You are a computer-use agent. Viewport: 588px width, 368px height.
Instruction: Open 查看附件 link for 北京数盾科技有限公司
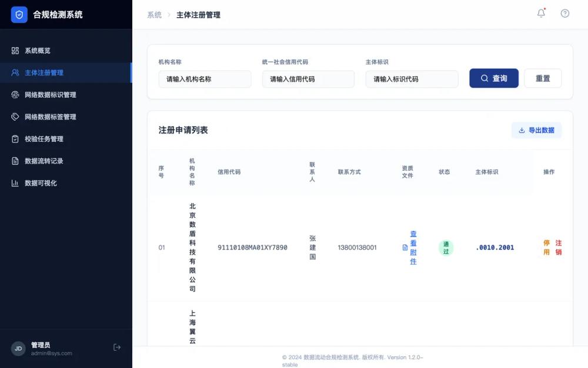[x=413, y=247]
